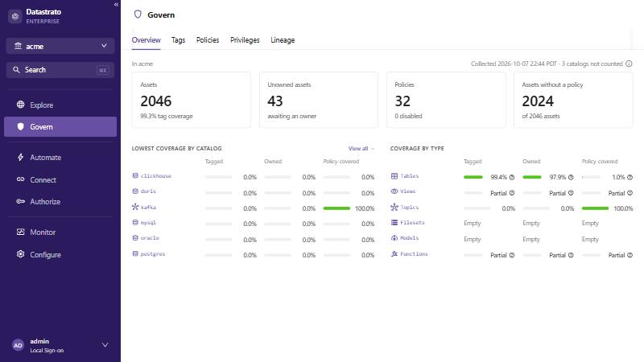644x362 pixels.
Task: Open Configure in the sidebar
Action: [x=60, y=254]
